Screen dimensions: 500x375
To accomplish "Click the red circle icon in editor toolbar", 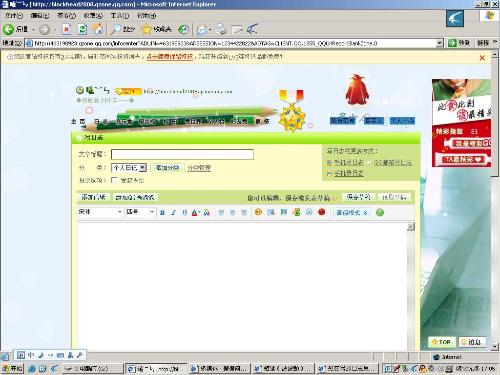I will pyautogui.click(x=322, y=212).
